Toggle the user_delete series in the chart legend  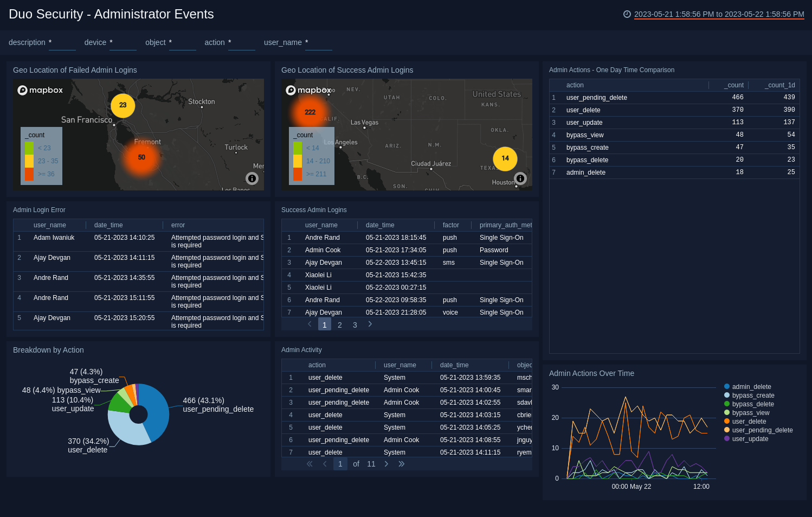[749, 421]
